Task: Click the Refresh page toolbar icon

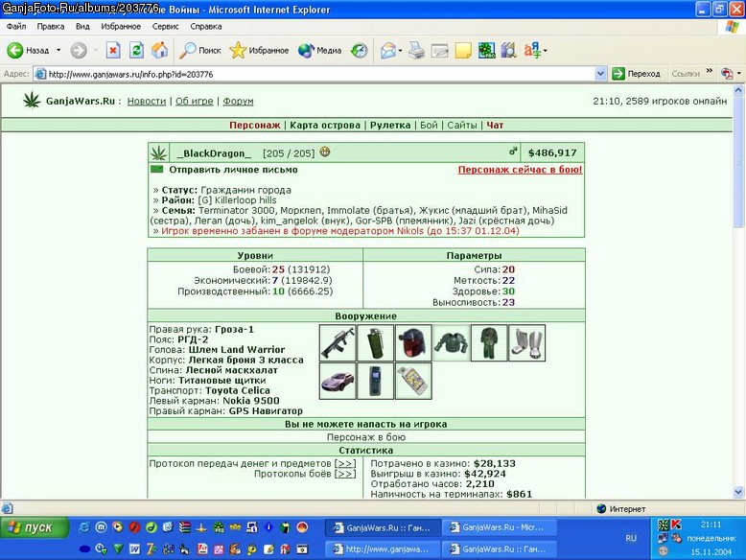Action: [136, 50]
